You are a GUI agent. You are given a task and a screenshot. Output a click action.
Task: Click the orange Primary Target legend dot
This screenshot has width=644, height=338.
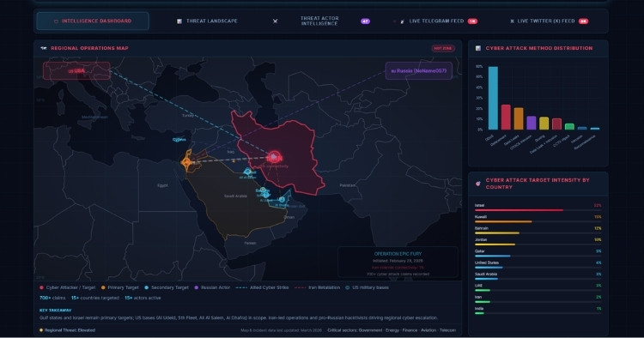coord(104,287)
